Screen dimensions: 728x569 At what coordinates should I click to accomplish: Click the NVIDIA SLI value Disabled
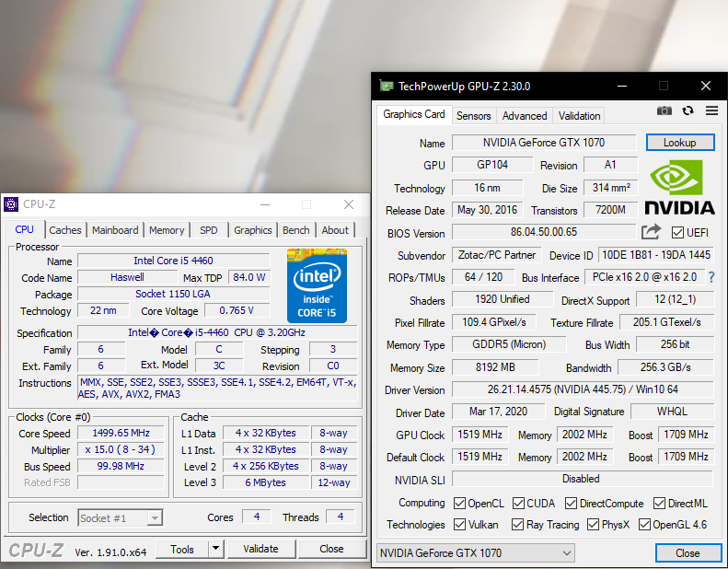[583, 479]
